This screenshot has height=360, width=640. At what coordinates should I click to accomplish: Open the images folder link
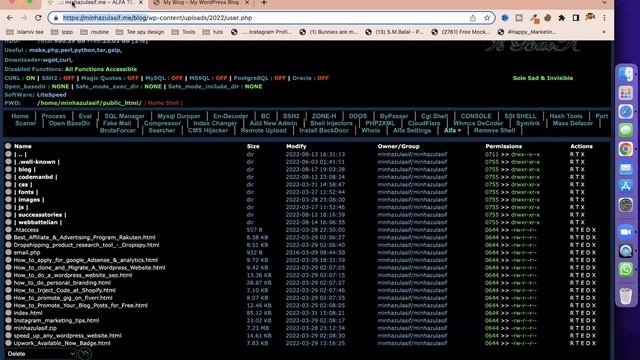(29, 200)
